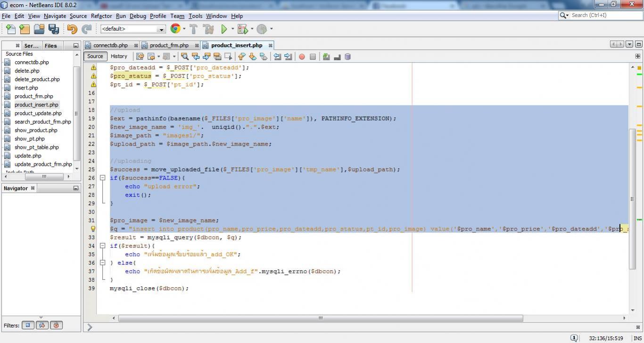Click the History view button
The height and width of the screenshot is (343, 644).
(x=119, y=57)
